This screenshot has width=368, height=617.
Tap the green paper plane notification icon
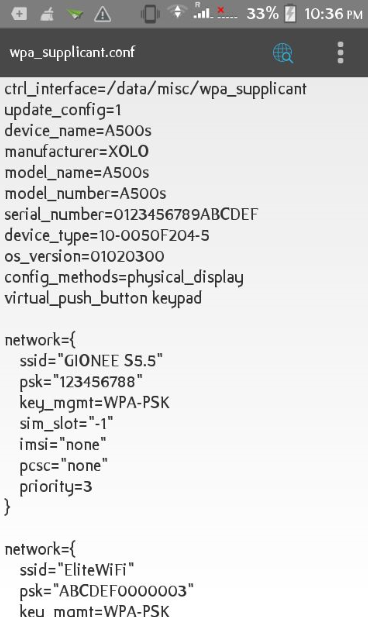pyautogui.click(x=75, y=15)
